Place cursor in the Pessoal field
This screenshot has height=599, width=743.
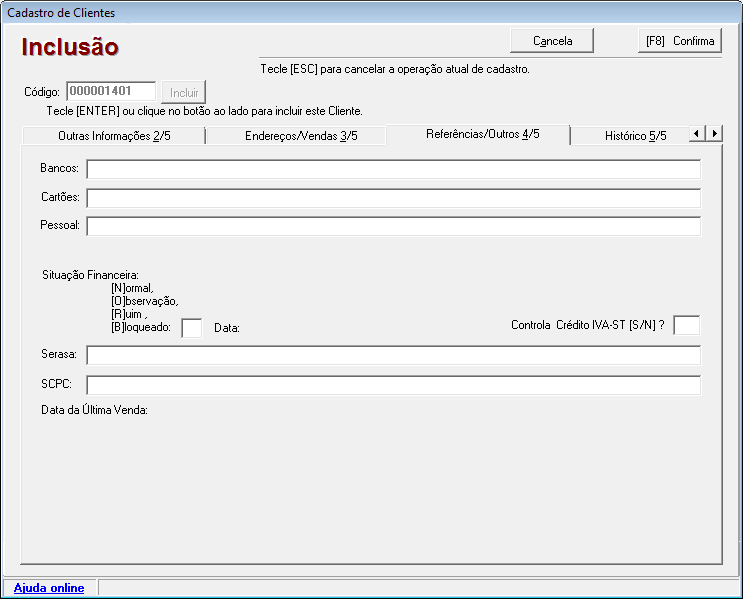click(x=393, y=227)
